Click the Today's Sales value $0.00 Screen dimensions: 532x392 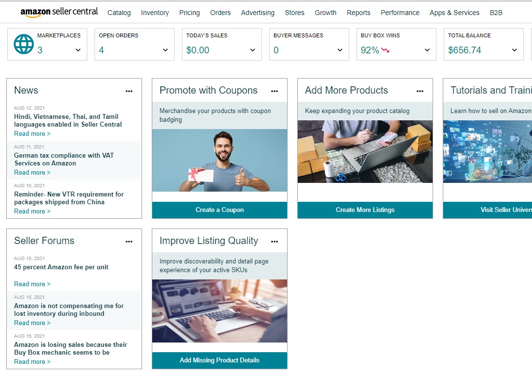tap(197, 50)
